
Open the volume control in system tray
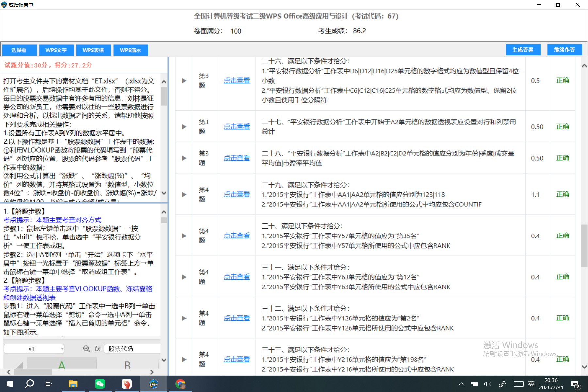(x=487, y=384)
